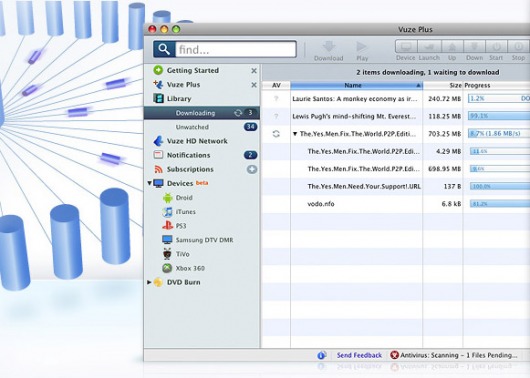The height and width of the screenshot is (378, 530).
Task: Click AV question mark for Lewis Pugh
Action: [x=276, y=116]
